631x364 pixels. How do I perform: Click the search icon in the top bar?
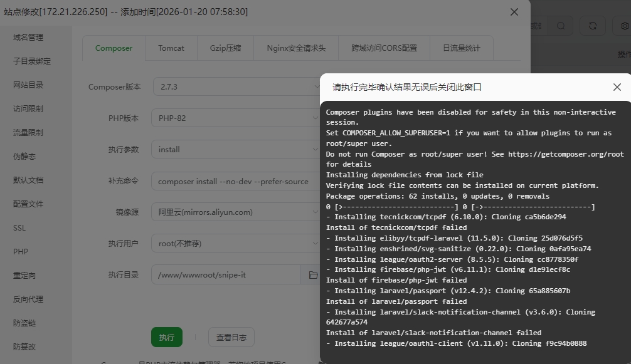pos(561,26)
